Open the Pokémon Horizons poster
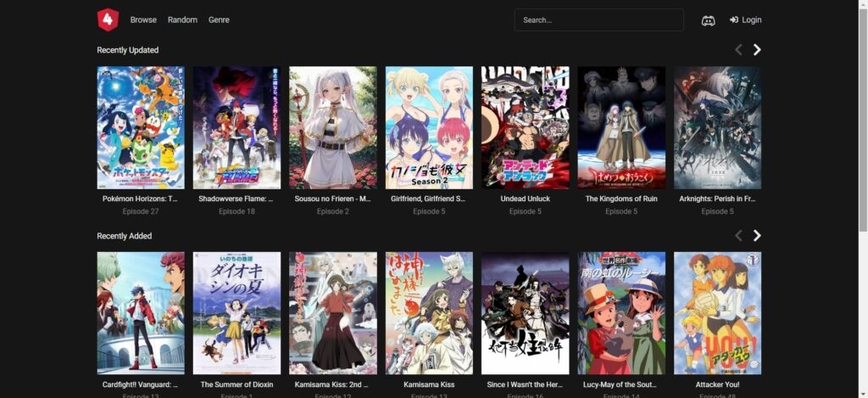Screen dimensions: 868x398 coord(141,128)
